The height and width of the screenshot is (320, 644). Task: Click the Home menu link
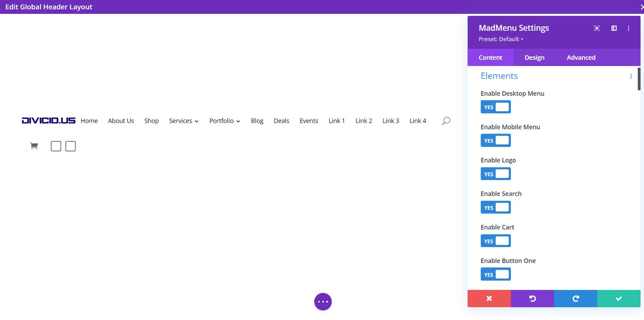coord(89,121)
